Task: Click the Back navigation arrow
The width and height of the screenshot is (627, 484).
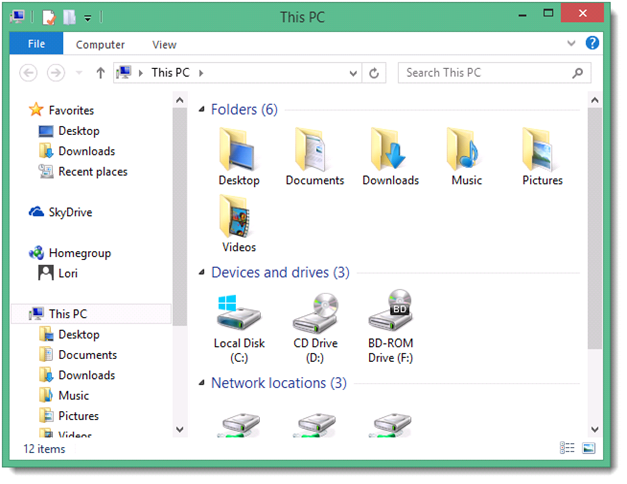Action: tap(28, 73)
